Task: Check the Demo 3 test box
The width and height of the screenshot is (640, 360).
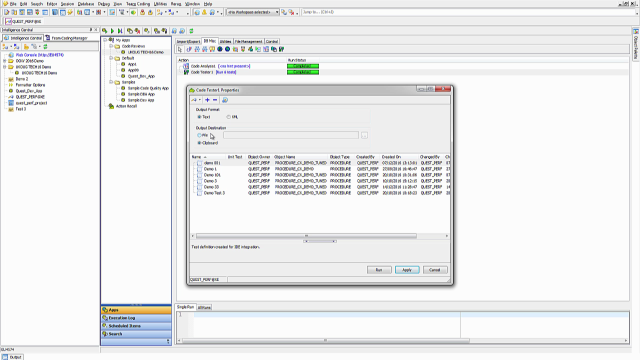Action: pyautogui.click(x=200, y=181)
